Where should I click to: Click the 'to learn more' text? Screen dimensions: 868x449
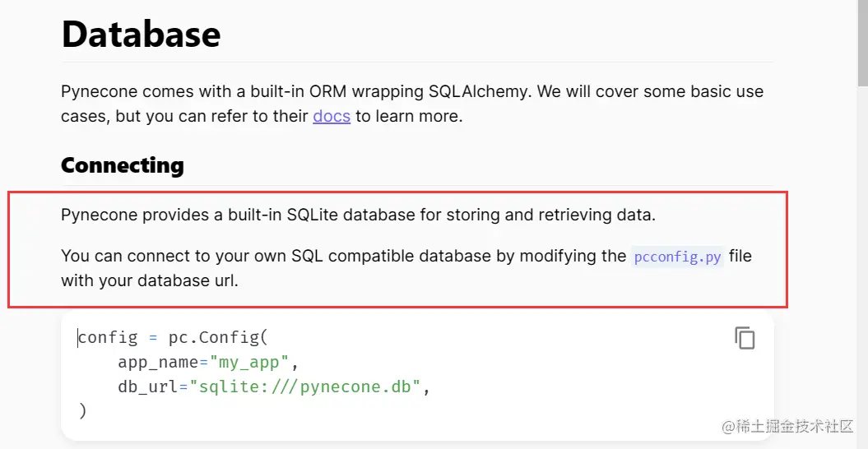(x=409, y=116)
